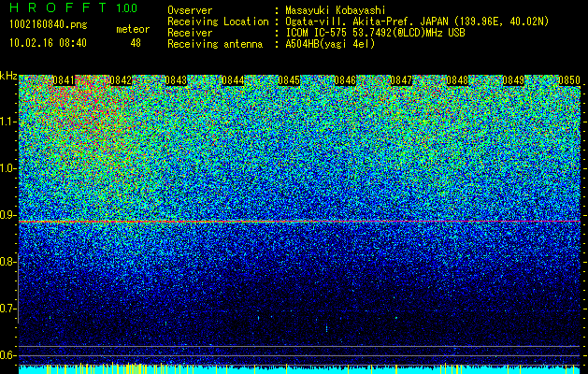Click the Receiving Location label
The height and width of the screenshot is (374, 588).
[218, 22]
